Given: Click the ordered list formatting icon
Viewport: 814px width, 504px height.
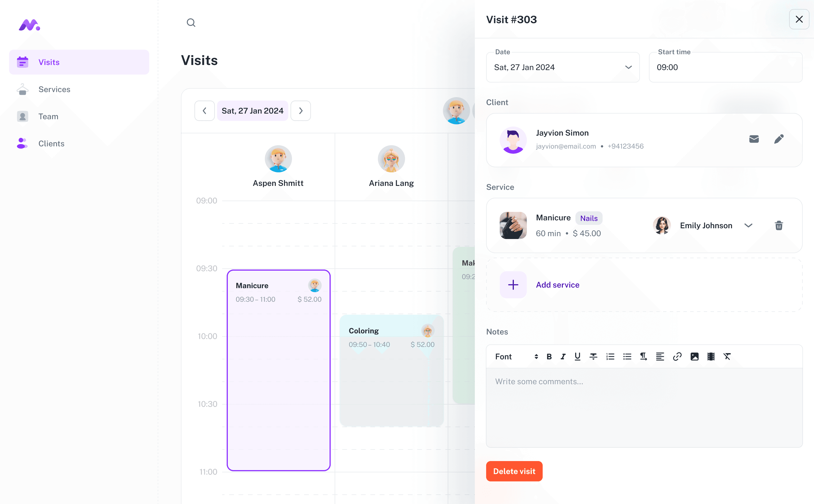Looking at the screenshot, I should (x=611, y=356).
